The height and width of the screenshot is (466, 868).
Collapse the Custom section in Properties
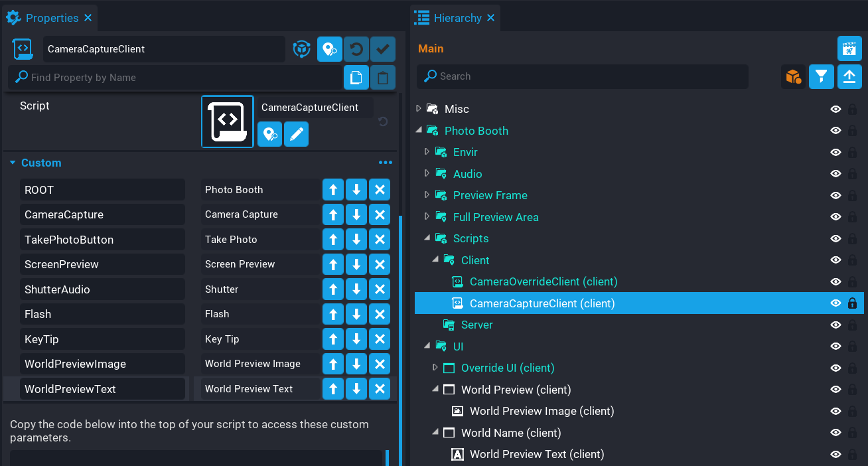coord(12,163)
